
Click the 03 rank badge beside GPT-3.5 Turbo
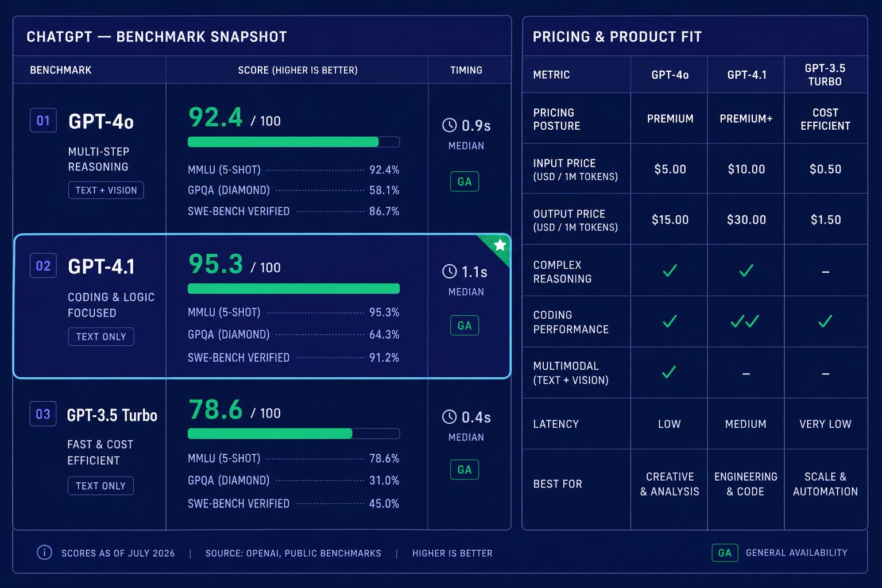click(43, 414)
